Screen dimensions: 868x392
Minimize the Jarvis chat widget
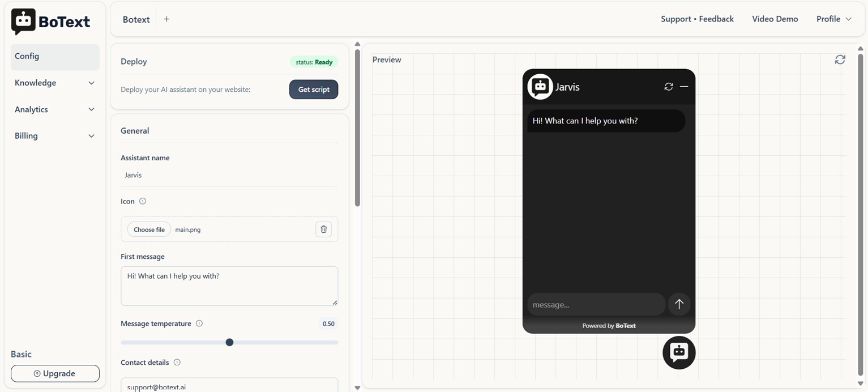[684, 87]
